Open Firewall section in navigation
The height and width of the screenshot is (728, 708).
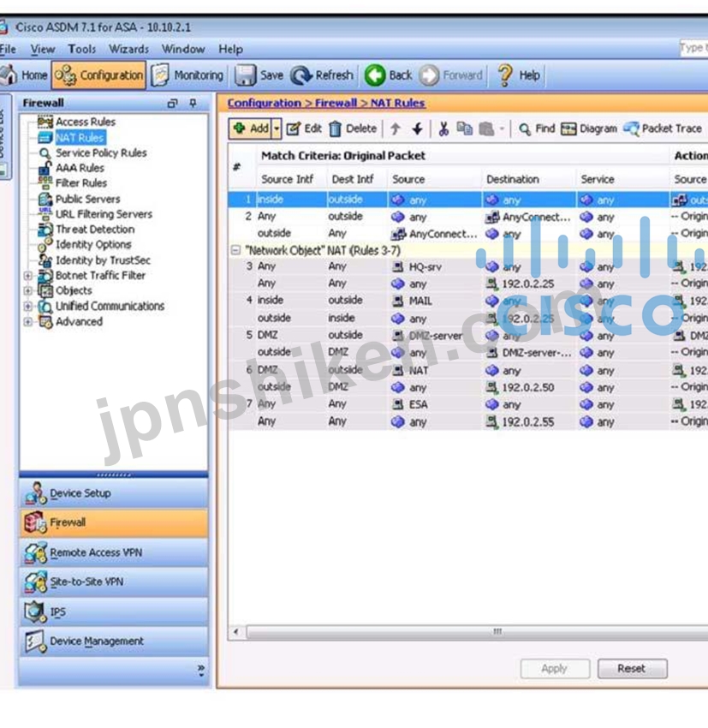coord(114,522)
